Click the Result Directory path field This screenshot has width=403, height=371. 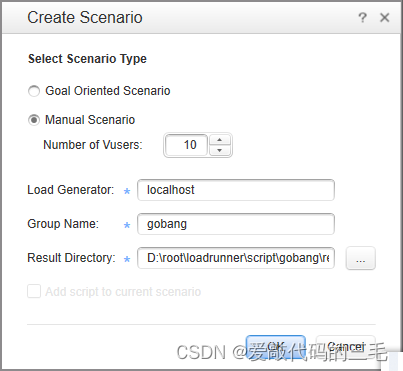[x=236, y=258]
